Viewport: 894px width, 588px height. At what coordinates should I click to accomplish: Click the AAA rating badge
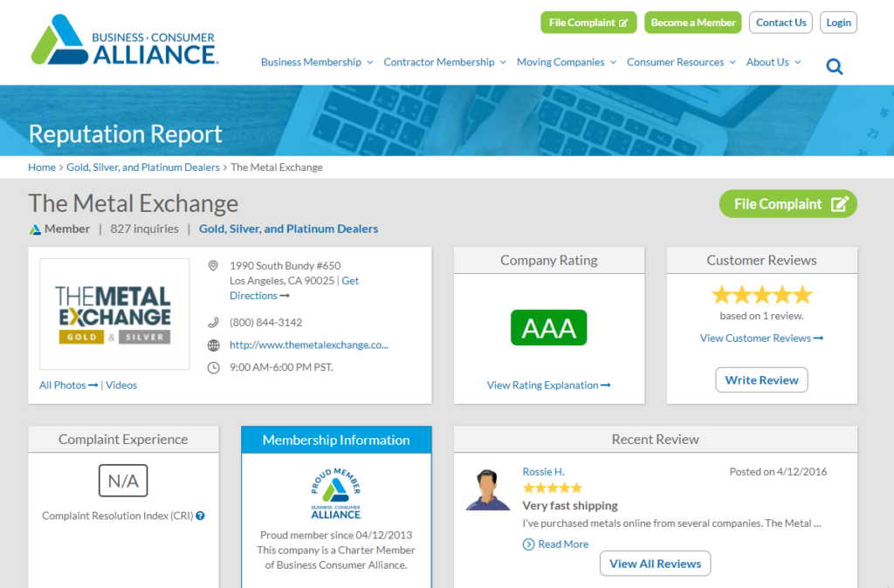(548, 328)
